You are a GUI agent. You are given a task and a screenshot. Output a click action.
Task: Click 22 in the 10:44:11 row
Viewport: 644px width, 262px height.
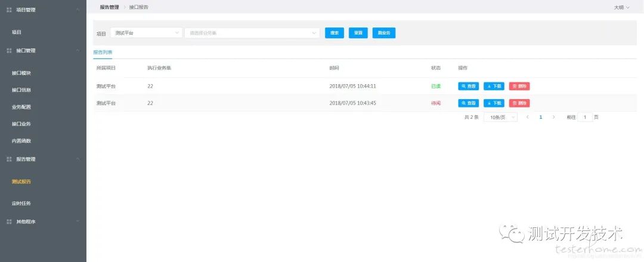coord(150,87)
